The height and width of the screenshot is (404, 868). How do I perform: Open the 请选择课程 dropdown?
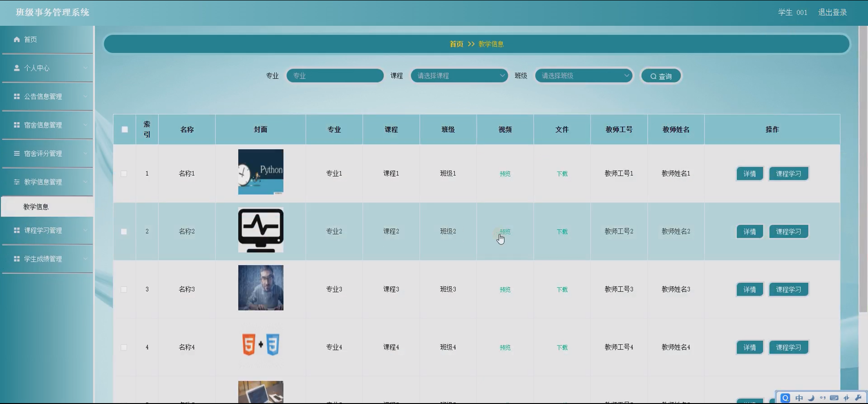[x=459, y=76]
